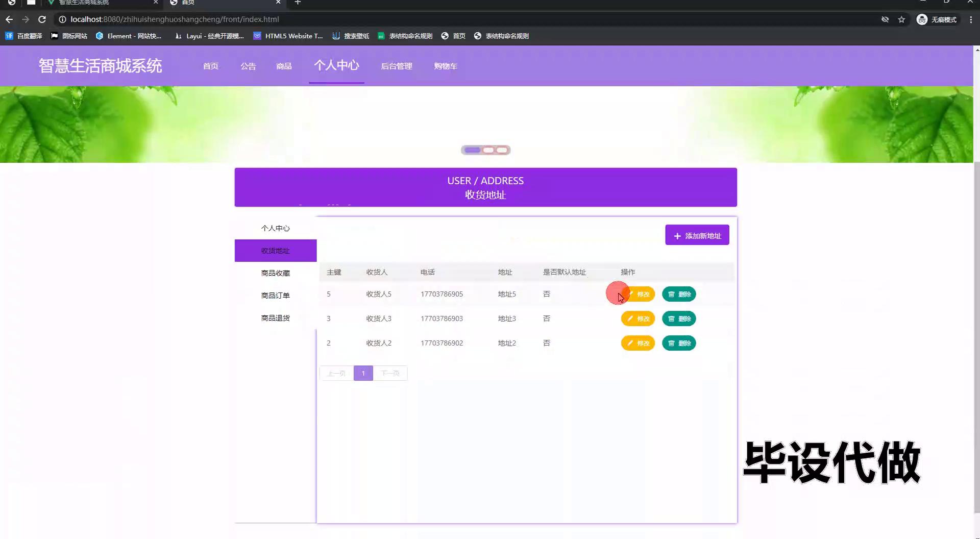Go to 后台管理 in top navigation
The width and height of the screenshot is (980, 539).
[x=396, y=66]
